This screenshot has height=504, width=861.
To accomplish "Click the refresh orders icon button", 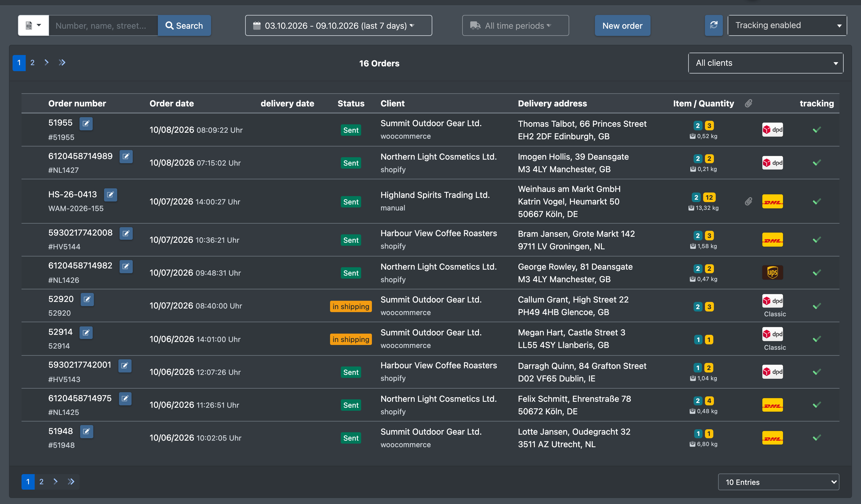I will [x=713, y=25].
